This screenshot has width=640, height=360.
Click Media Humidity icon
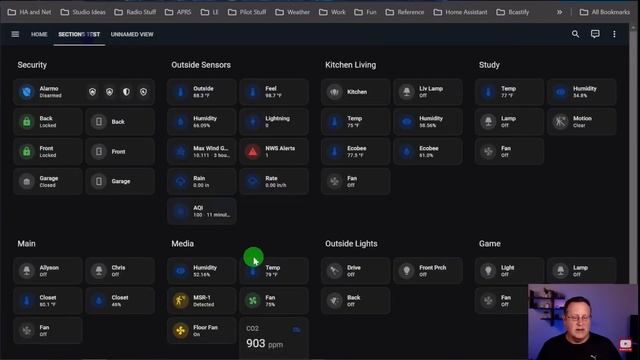181,271
